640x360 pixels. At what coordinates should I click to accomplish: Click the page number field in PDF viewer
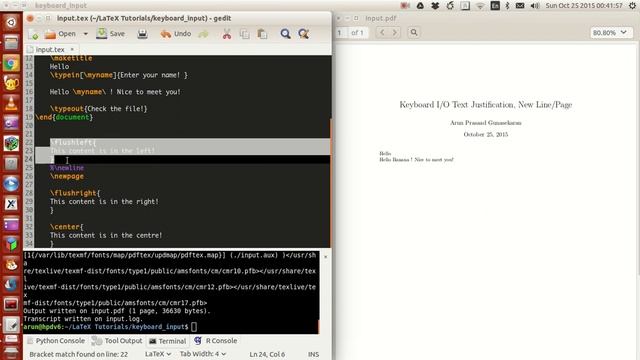(340, 33)
